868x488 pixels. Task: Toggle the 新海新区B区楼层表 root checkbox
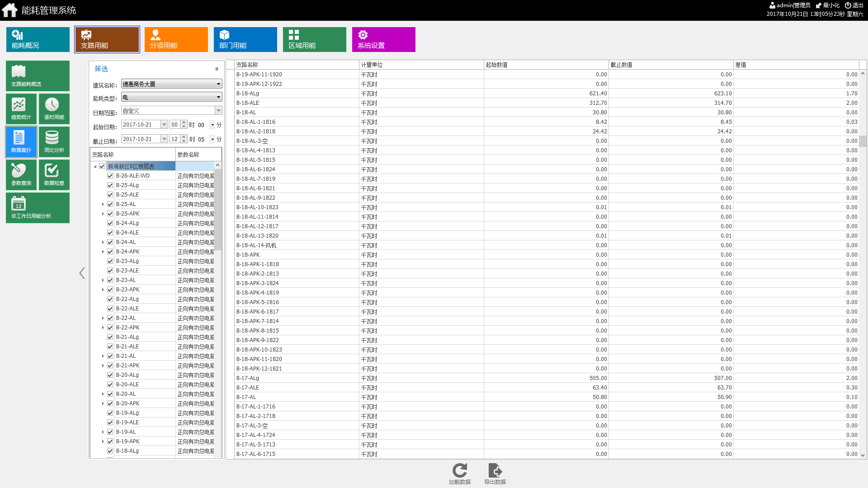[x=102, y=166]
